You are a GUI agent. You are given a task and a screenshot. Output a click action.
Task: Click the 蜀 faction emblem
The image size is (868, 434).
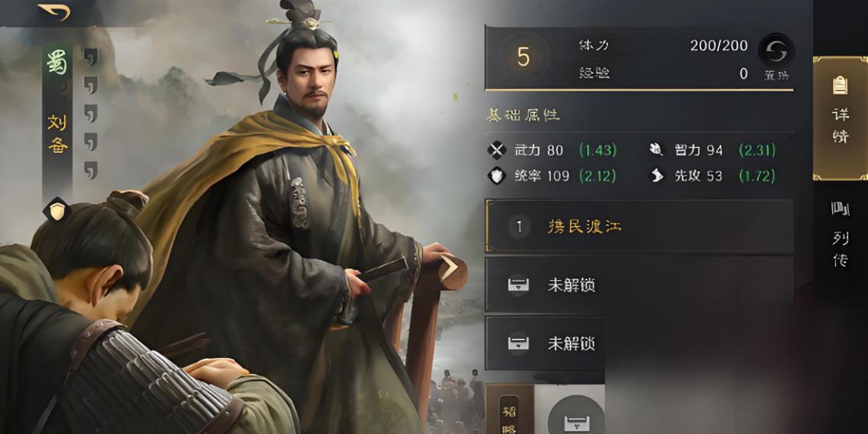pos(57,64)
